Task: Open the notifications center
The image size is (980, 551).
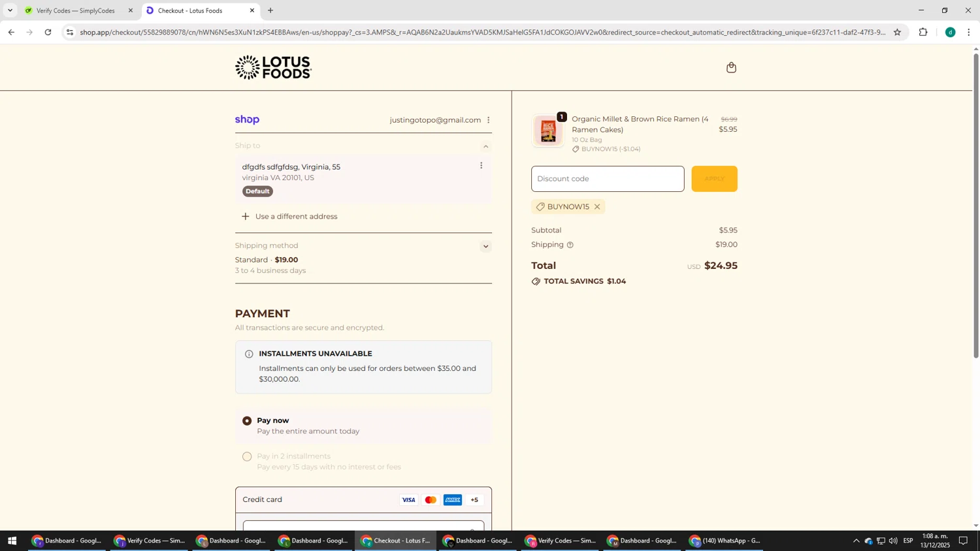Action: coord(963,541)
